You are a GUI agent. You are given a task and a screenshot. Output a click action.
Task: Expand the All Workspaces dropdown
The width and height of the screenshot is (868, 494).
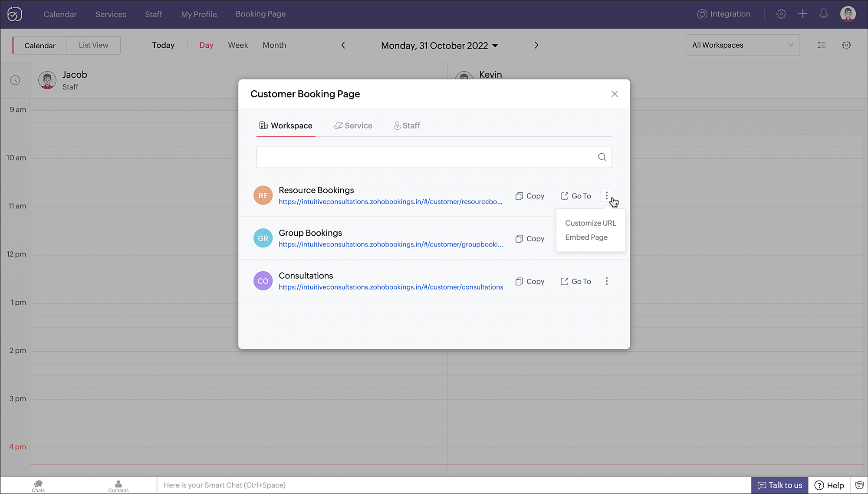[x=742, y=45]
